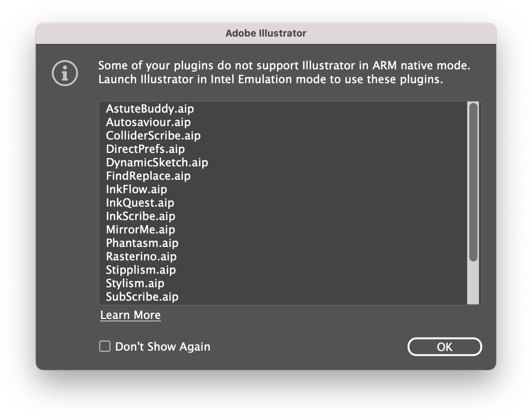Click SubScribe.aip at the list bottom
Image resolution: width=532 pixels, height=420 pixels.
pos(142,297)
